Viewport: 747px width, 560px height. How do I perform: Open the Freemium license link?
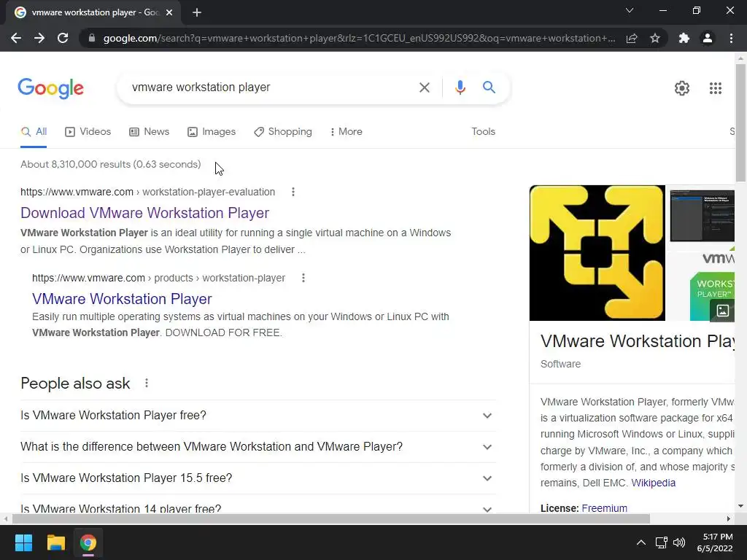point(604,508)
